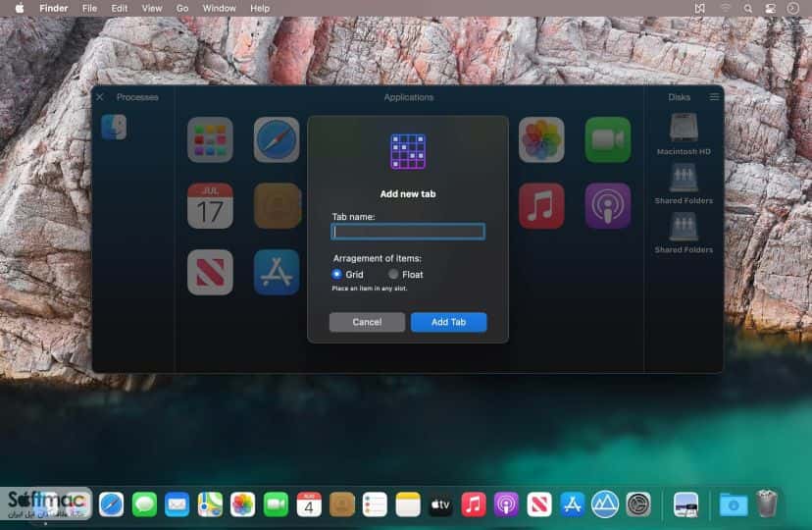Open Music from the Dock
Screen dimensions: 812x530
(474, 504)
